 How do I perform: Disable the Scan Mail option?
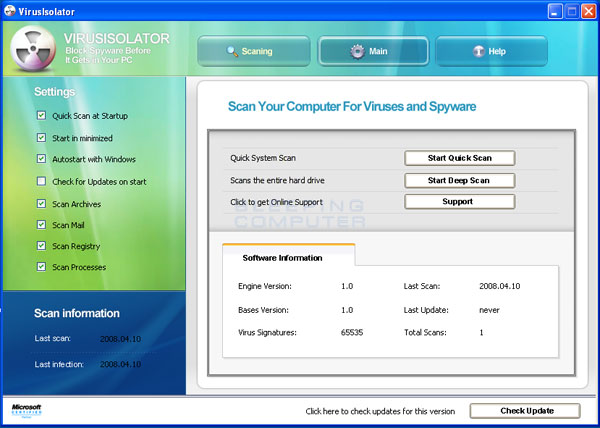(41, 225)
